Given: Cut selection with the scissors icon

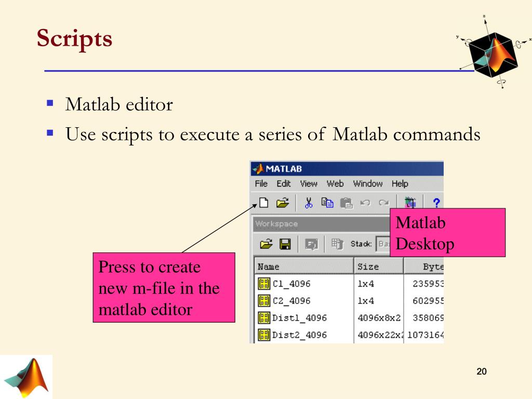Looking at the screenshot, I should (x=309, y=203).
